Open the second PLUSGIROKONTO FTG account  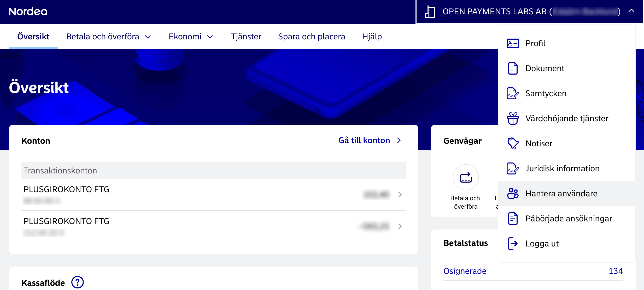coord(213,226)
